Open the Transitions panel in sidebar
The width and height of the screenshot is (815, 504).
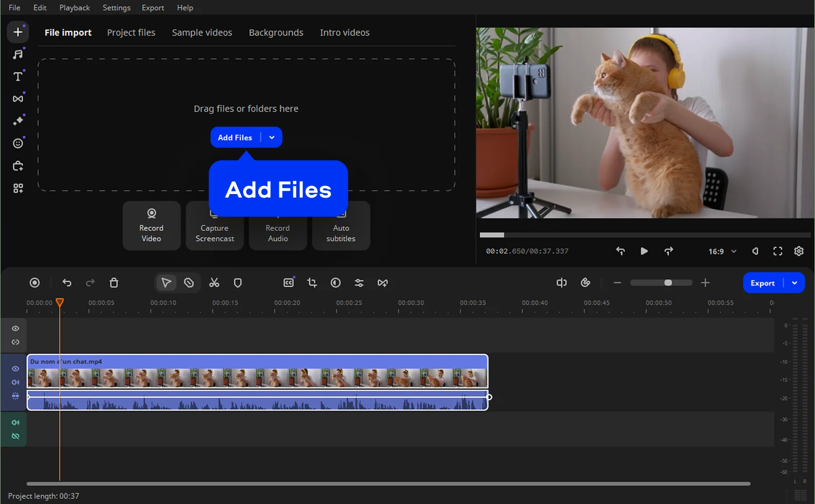click(18, 99)
